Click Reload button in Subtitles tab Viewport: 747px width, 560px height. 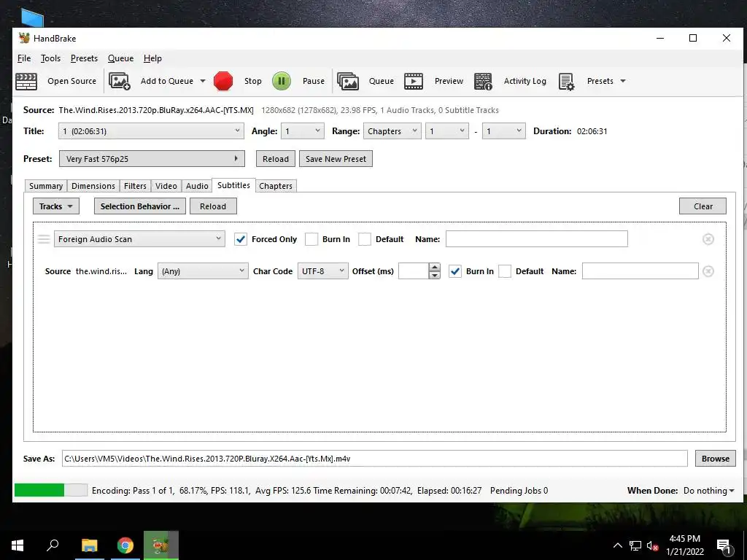[213, 206]
